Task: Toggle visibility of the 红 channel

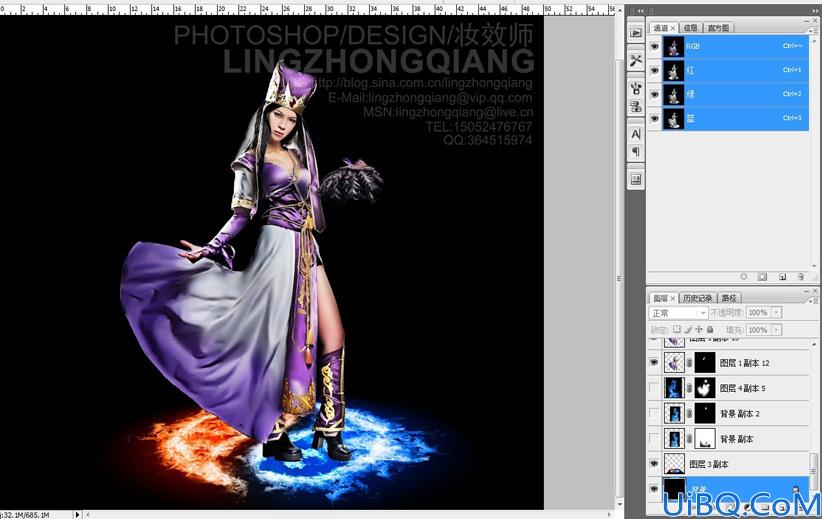Action: pos(654,70)
